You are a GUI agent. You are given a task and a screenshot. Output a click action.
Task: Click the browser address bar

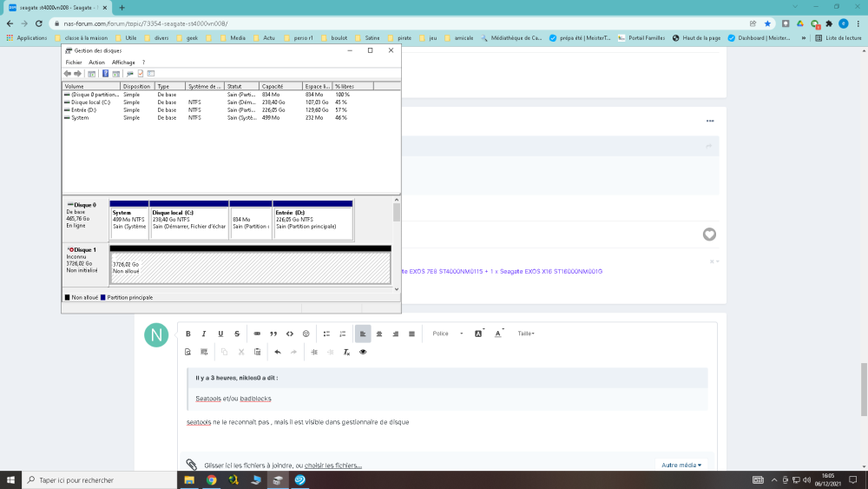coord(398,23)
